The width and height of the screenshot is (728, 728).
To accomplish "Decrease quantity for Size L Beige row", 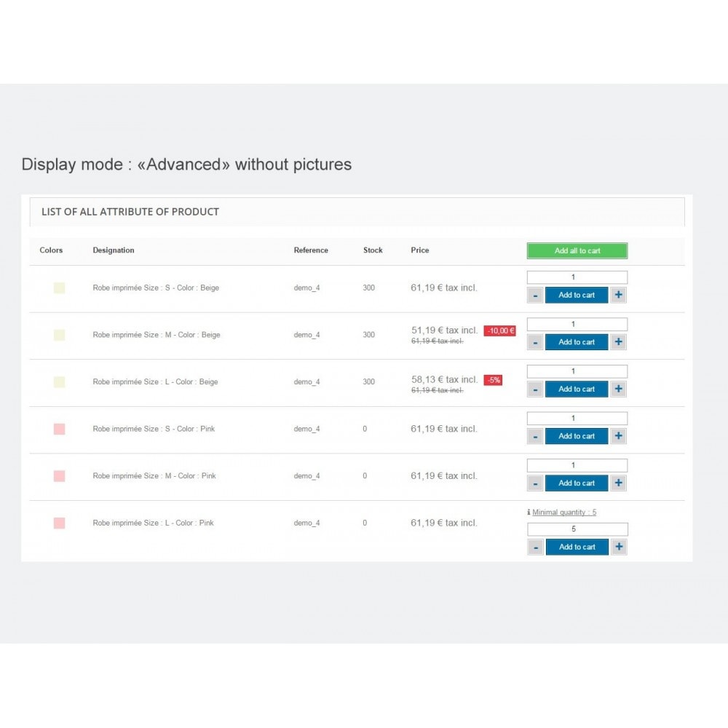I will point(535,389).
